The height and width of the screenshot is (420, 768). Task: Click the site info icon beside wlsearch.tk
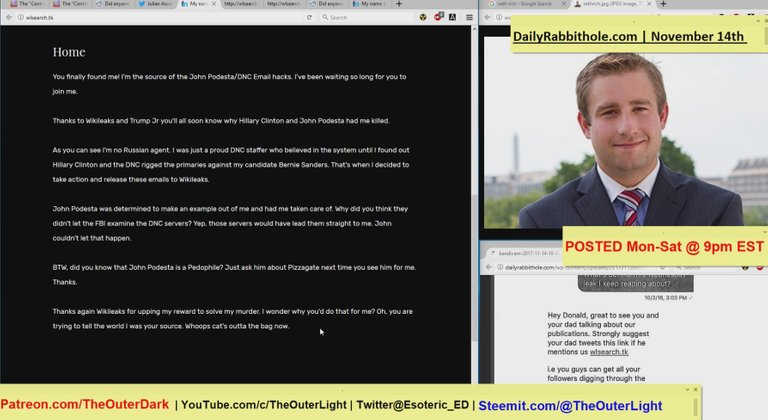click(x=21, y=17)
